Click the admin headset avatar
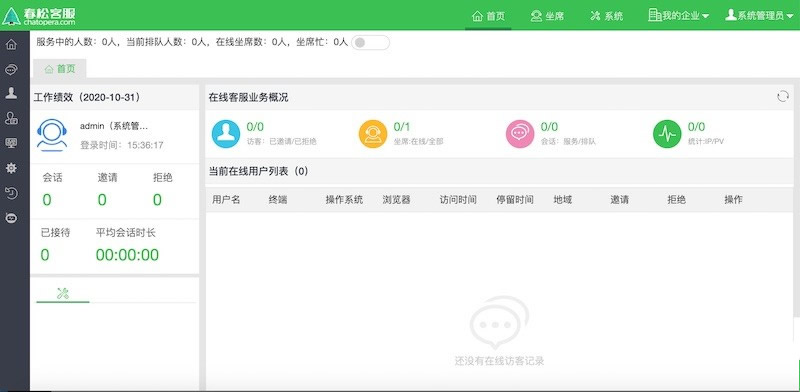Viewport: 800px width, 392px height. click(x=52, y=135)
